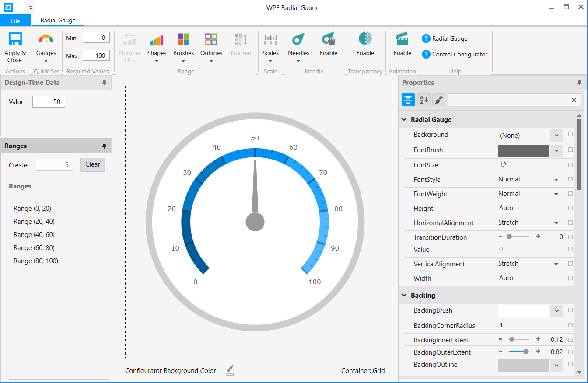Open the Needles gallery
588x383 pixels.
[298, 48]
